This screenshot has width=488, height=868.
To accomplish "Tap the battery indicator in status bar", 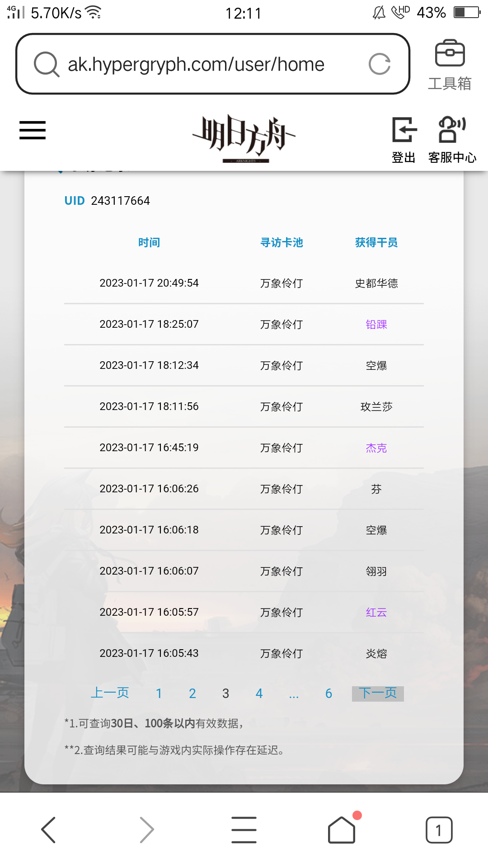I will click(x=467, y=12).
